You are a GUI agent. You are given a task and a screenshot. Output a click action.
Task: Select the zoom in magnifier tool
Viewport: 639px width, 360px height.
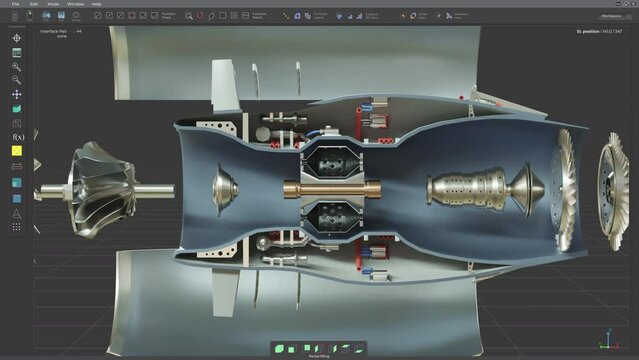(x=16, y=66)
